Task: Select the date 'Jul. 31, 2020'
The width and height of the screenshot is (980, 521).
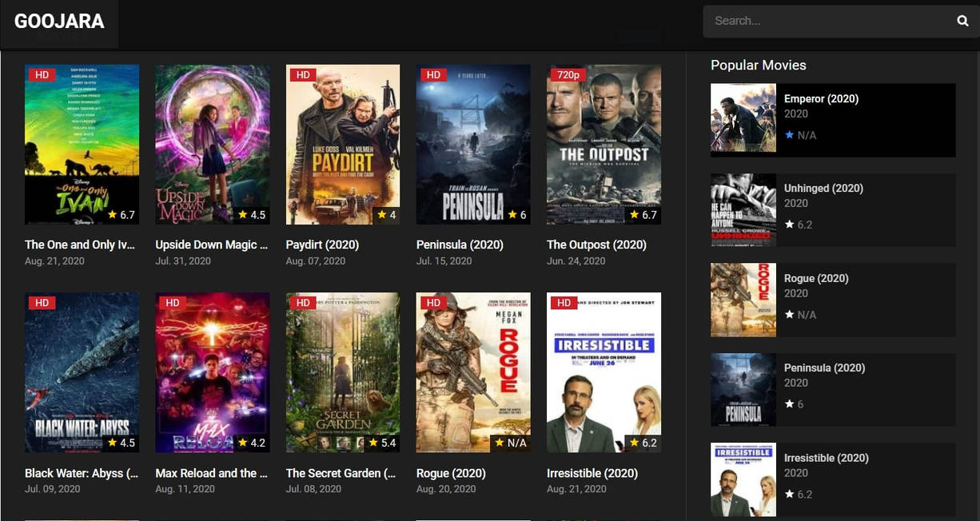Action: pyautogui.click(x=183, y=261)
